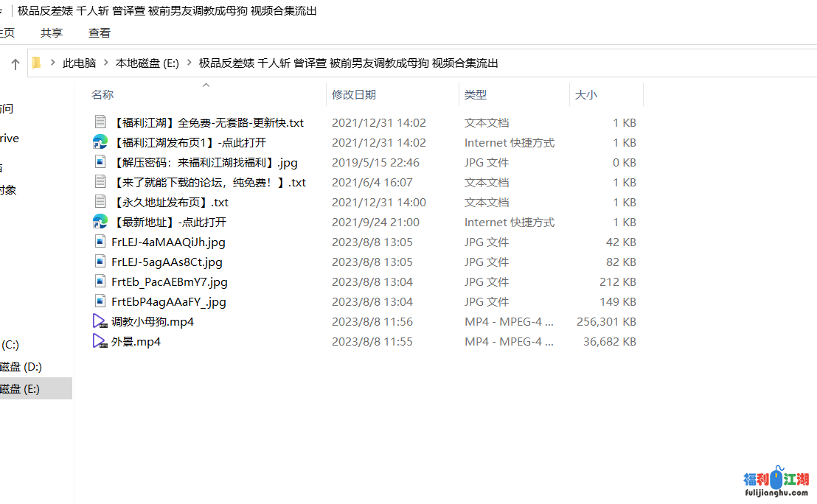Screen dimensions: 817x504
Task: Select the 磁盘 (D:) drive in navigation pane
Action: tap(21, 367)
